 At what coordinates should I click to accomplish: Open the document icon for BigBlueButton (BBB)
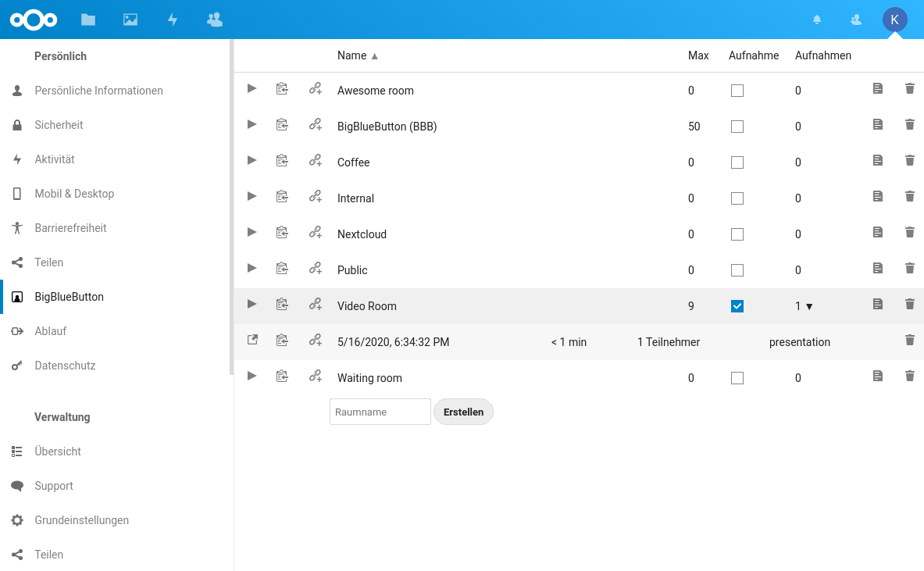pyautogui.click(x=877, y=124)
